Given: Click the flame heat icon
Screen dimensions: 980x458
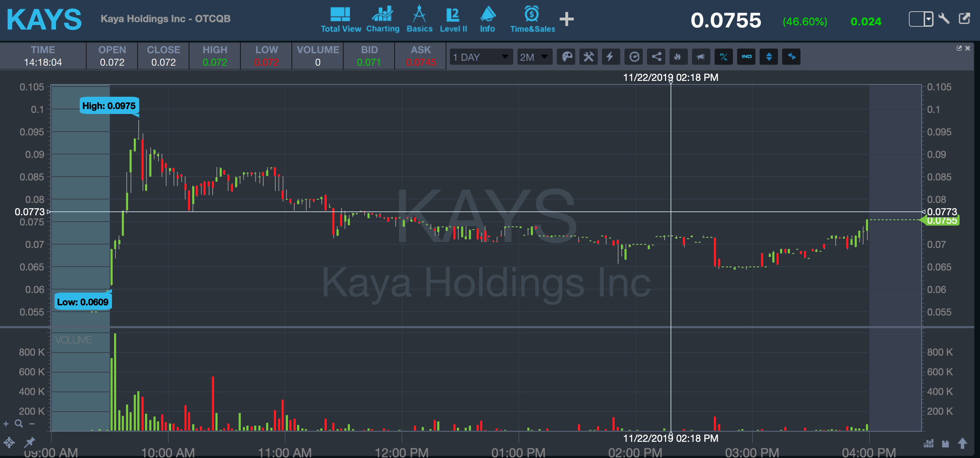Looking at the screenshot, I should tap(678, 57).
